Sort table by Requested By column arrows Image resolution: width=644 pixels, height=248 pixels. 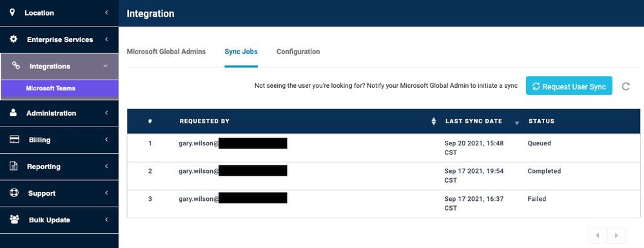point(434,121)
